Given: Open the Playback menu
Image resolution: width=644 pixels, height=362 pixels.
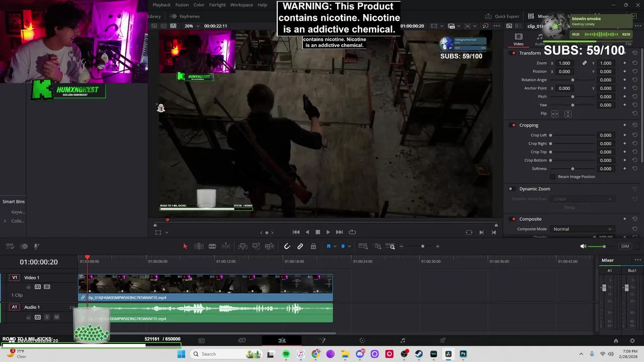Looking at the screenshot, I should 162,5.
